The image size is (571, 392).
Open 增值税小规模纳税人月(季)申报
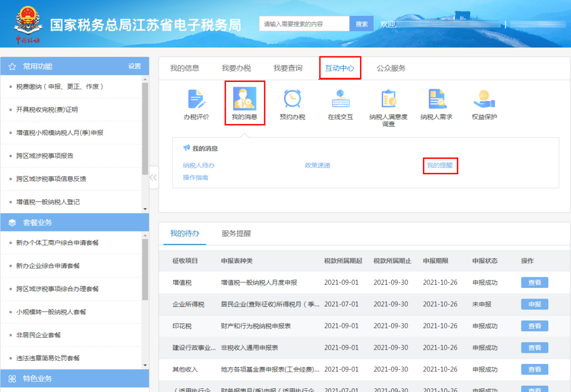point(60,133)
